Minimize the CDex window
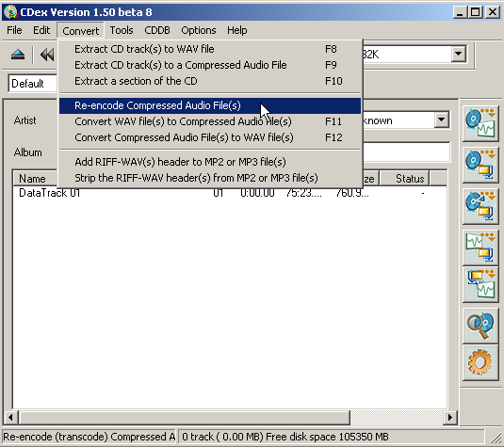This screenshot has width=504, height=447. (461, 12)
